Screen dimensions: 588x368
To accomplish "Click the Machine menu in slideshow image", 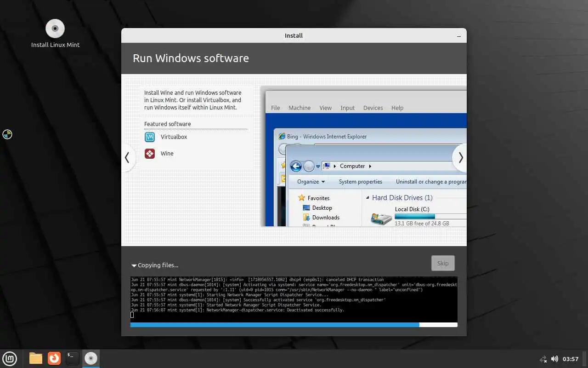I will click(300, 108).
